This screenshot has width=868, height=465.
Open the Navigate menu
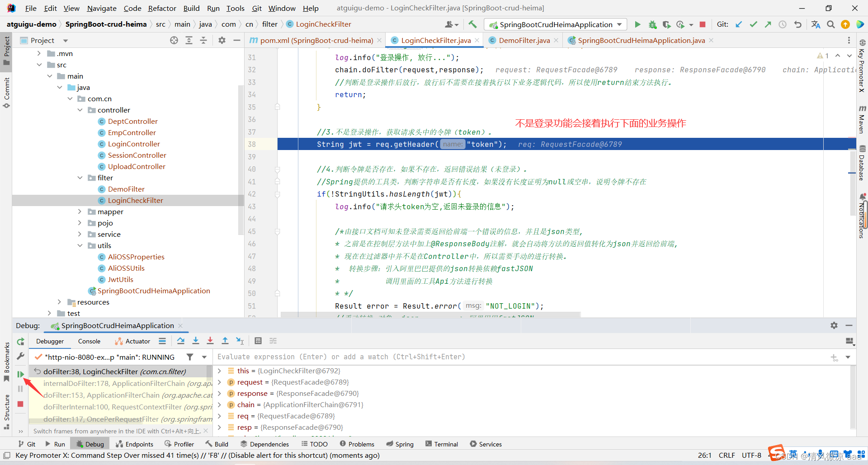(102, 8)
